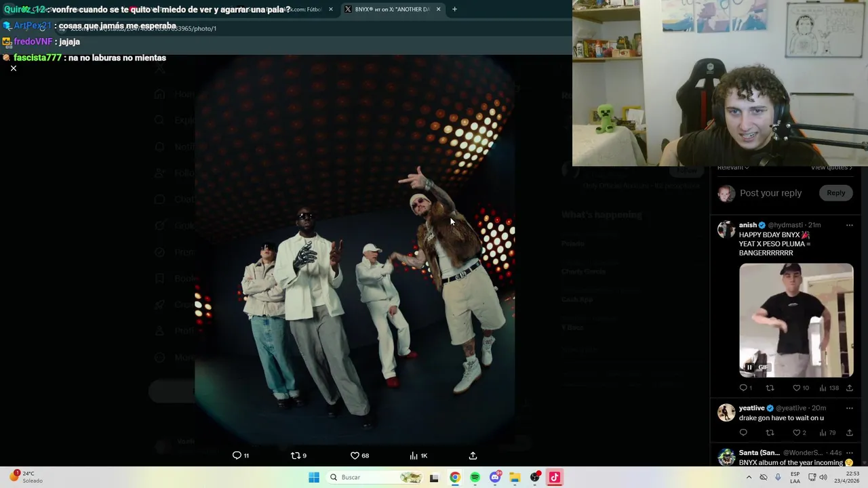
Task: Close the BNYX on X browser tab
Action: [438, 9]
